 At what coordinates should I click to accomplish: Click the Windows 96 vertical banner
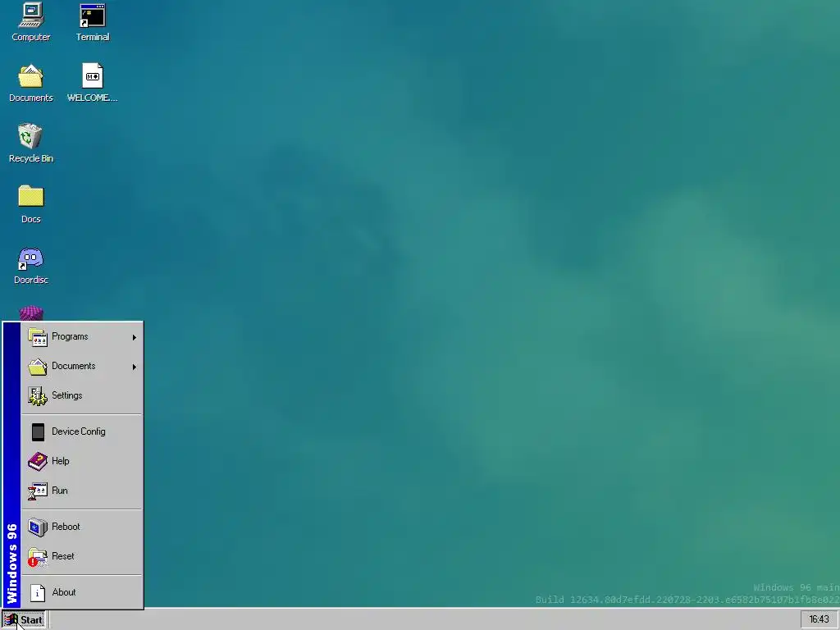pos(11,465)
